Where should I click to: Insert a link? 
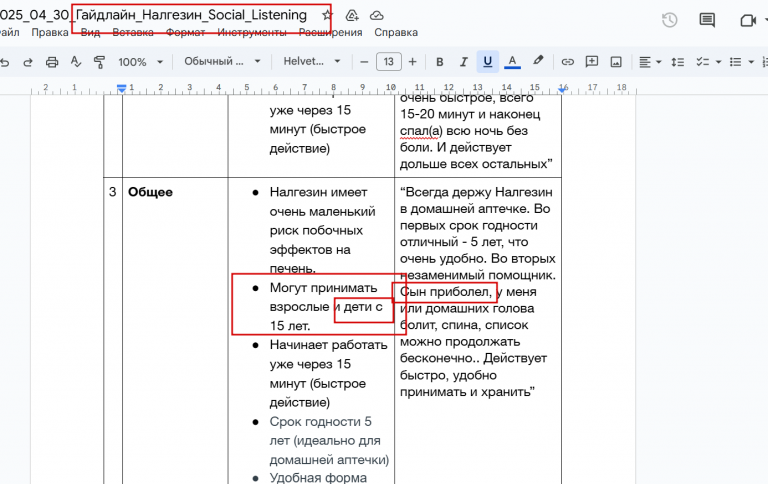coord(567,62)
